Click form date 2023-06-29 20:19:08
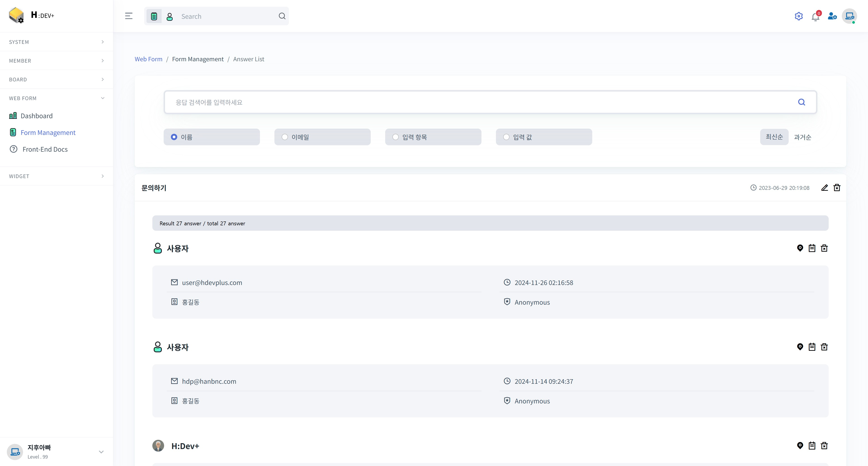Screen dimensions: 868x466 click(784, 188)
